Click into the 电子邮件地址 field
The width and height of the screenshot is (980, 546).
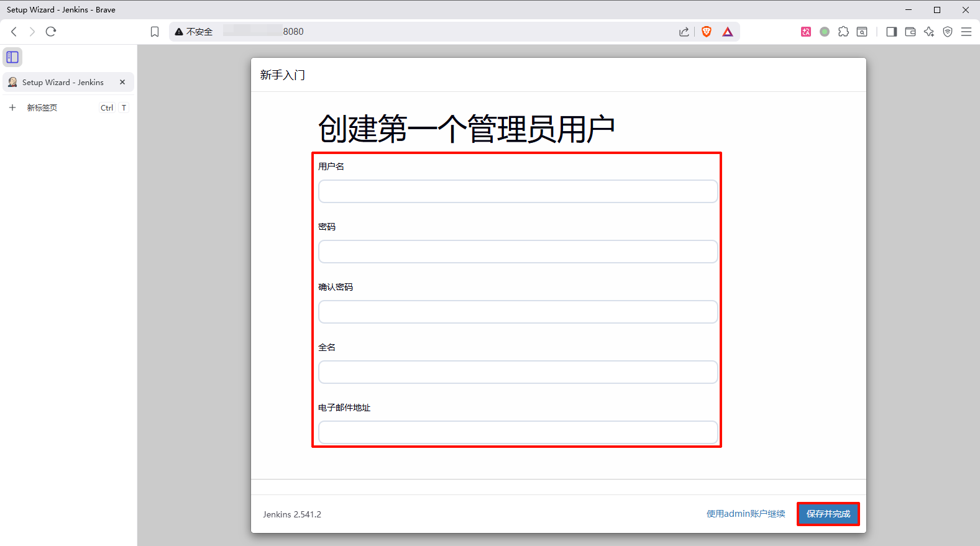coord(518,432)
